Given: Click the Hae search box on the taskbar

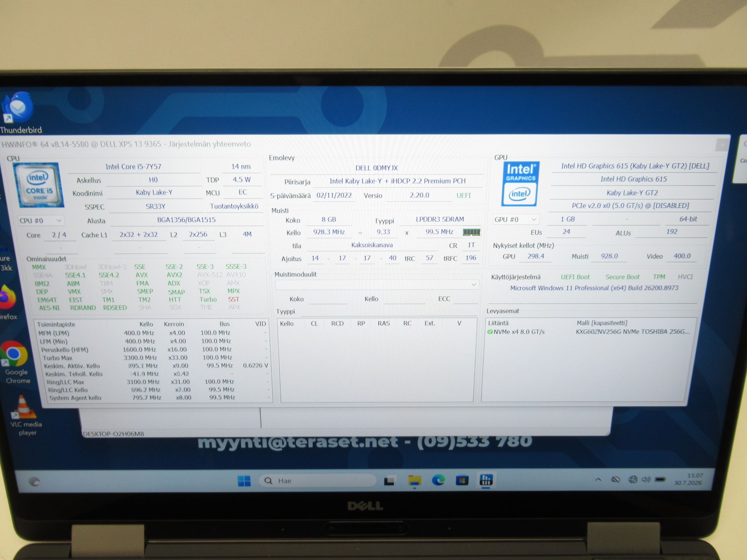Looking at the screenshot, I should [317, 481].
